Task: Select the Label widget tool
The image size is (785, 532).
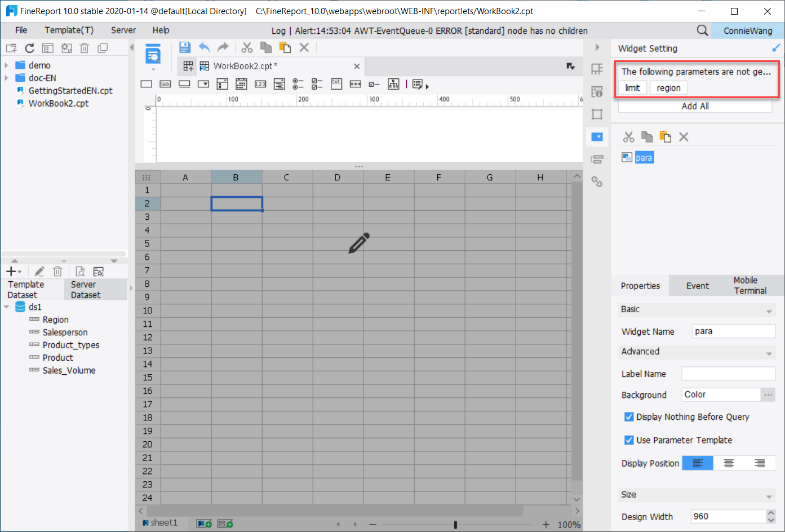Action: click(165, 83)
